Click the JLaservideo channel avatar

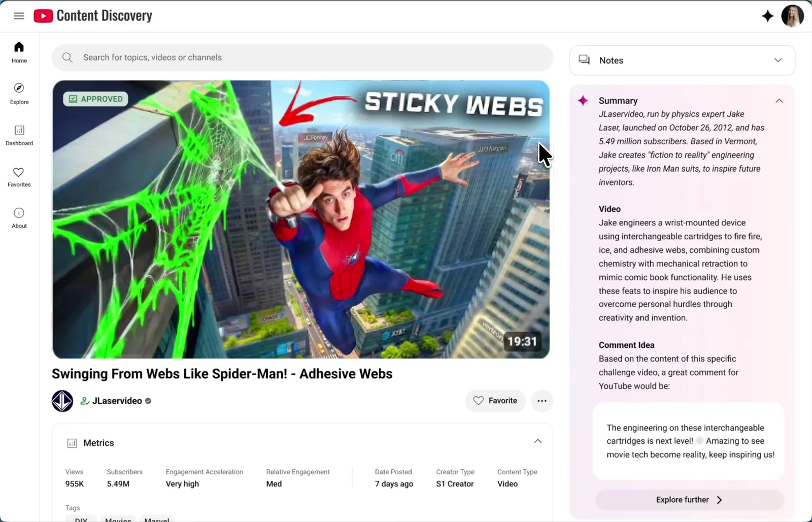coord(62,401)
